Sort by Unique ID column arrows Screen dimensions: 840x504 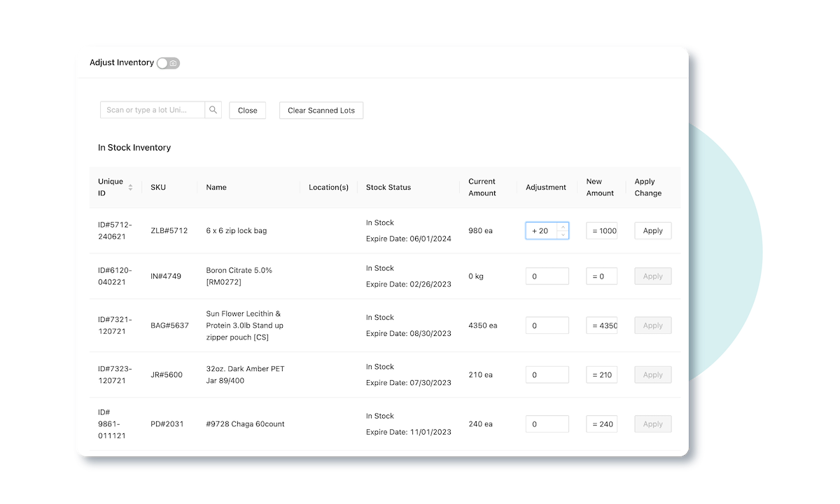pos(130,188)
